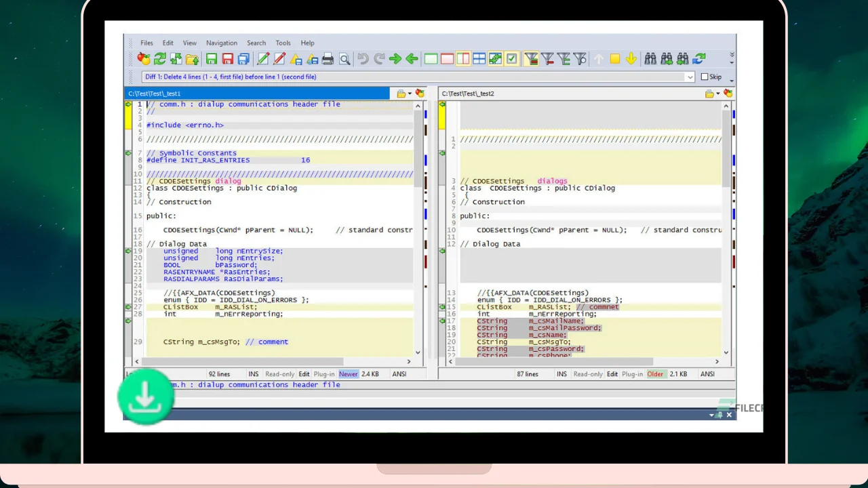Toggle Read-only in right pane status bar
This screenshot has width=868, height=488.
pyautogui.click(x=588, y=374)
